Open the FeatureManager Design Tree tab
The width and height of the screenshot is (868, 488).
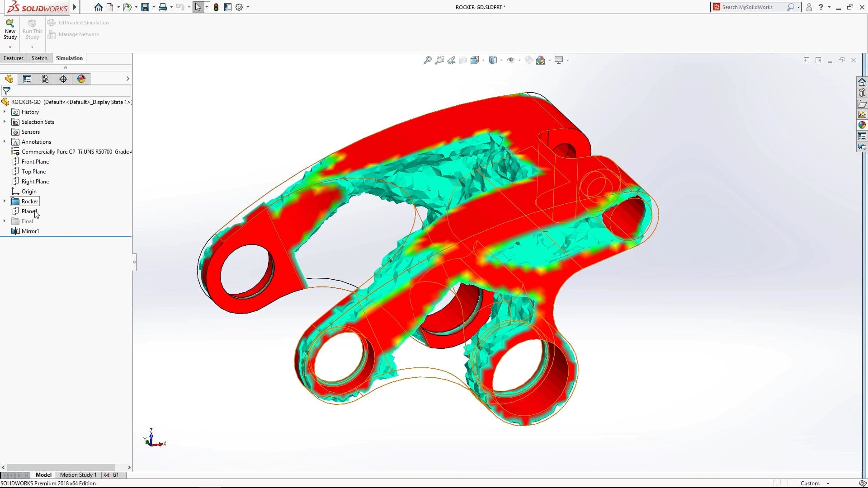[x=9, y=79]
